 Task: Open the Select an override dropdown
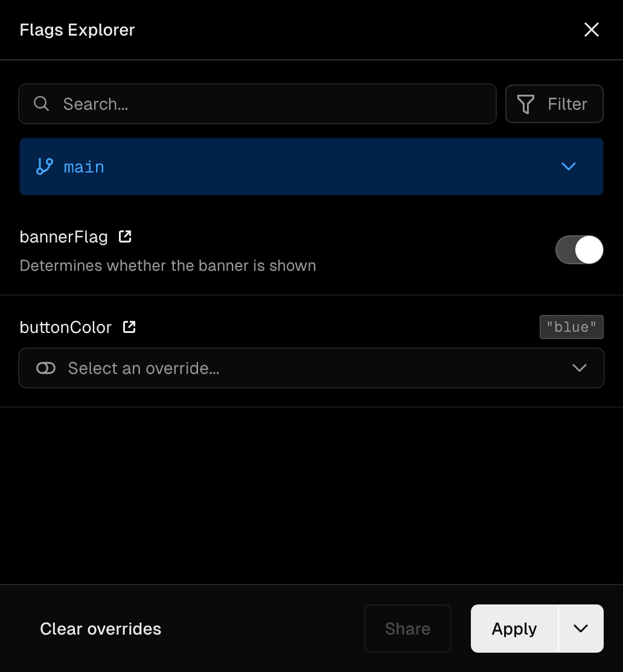(x=311, y=368)
